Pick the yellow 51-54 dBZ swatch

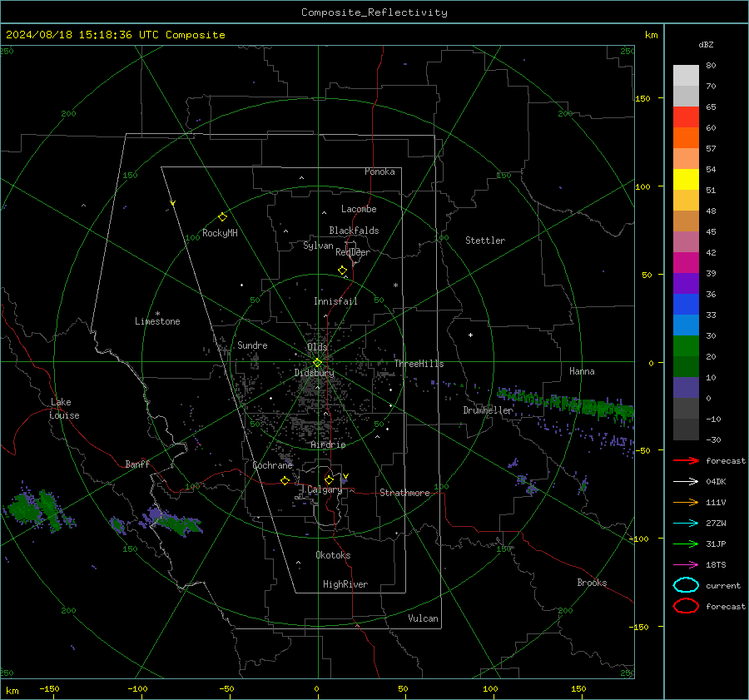click(686, 179)
